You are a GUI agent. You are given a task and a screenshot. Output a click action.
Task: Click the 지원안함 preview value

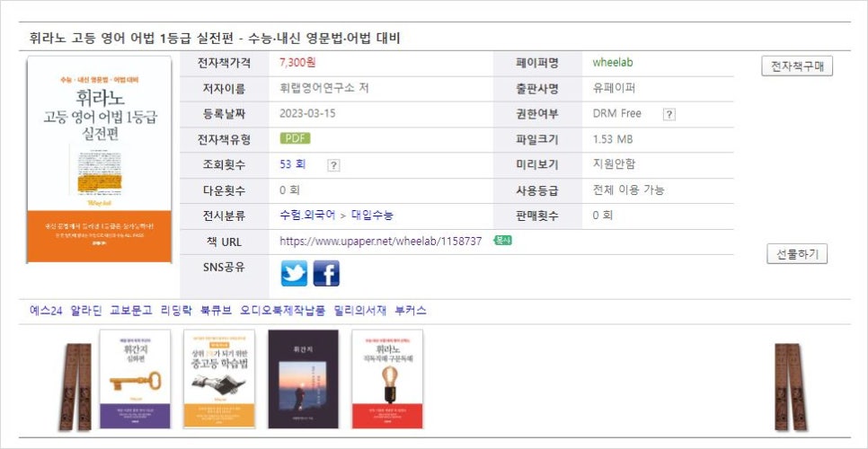614,164
